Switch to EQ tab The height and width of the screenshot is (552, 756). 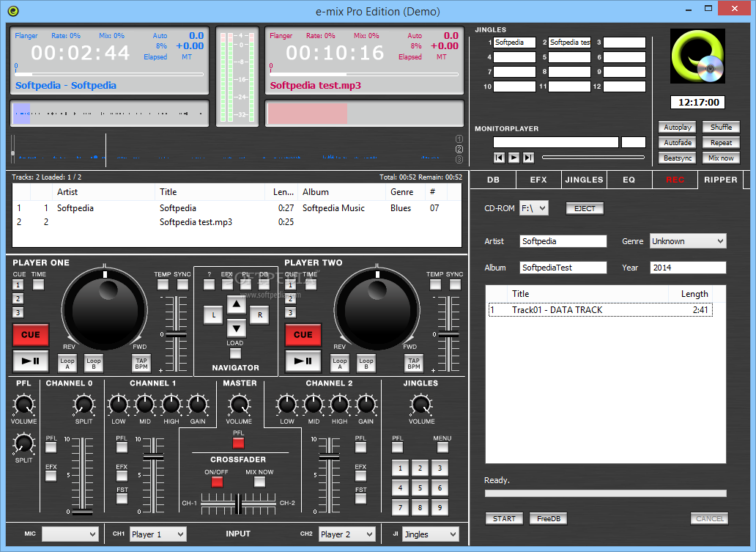pyautogui.click(x=629, y=180)
